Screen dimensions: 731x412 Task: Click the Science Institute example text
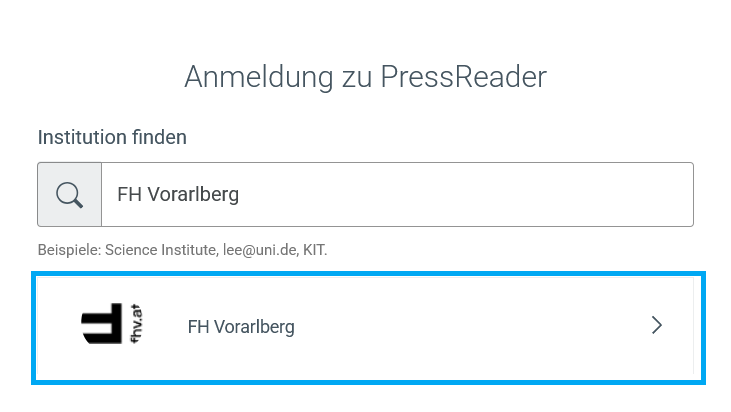pyautogui.click(x=160, y=250)
